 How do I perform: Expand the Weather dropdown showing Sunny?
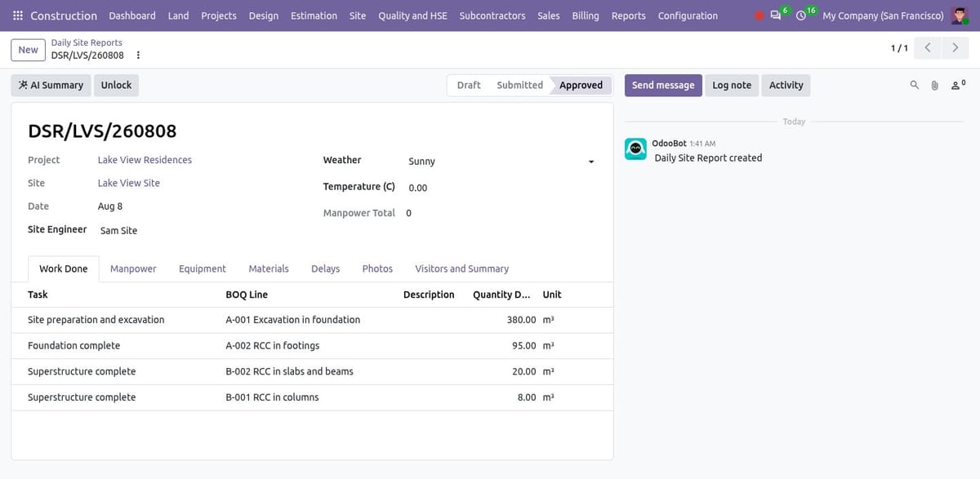[501, 162]
